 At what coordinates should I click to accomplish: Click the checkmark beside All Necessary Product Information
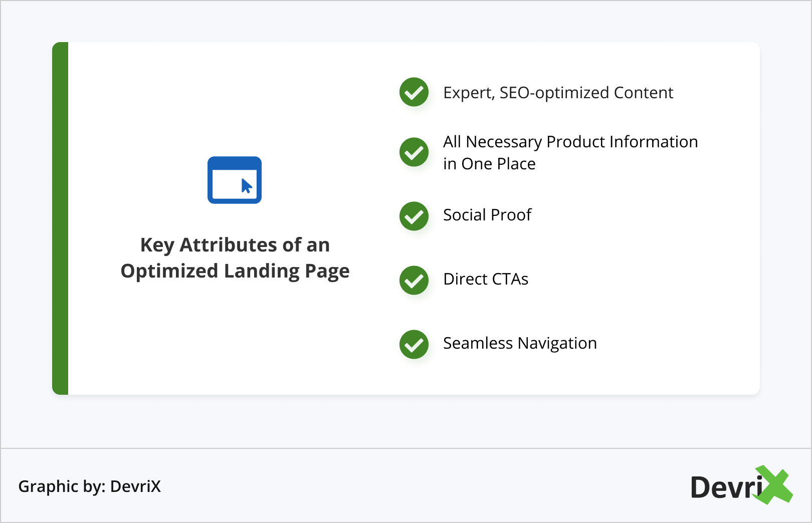click(414, 152)
